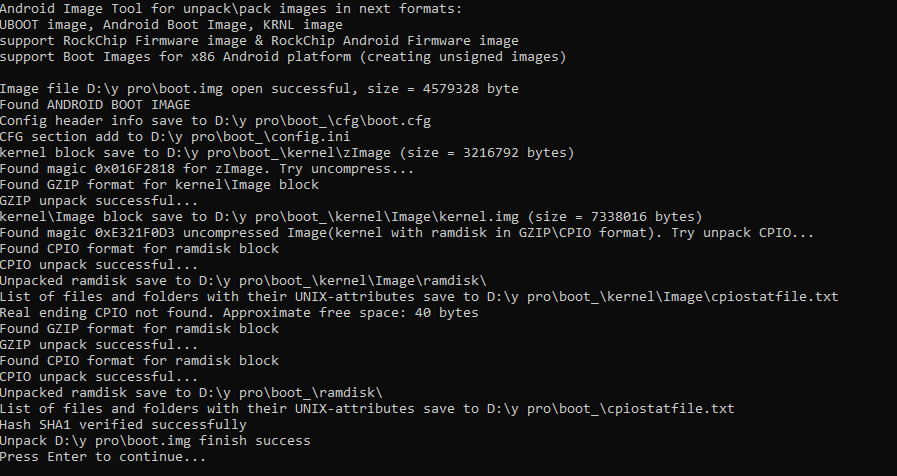
Task: Click the "open successful, size = 4579328" line
Action: click(x=259, y=88)
